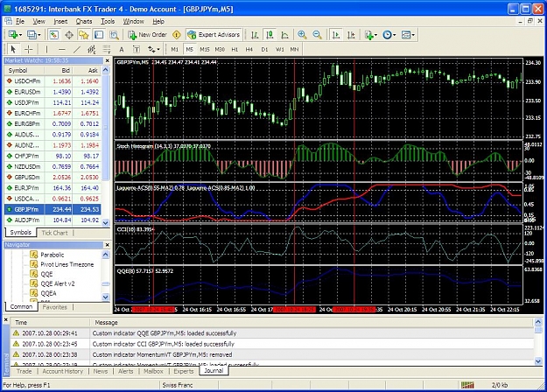The image size is (547, 392).
Task: Toggle Expert Advisors on or off
Action: pyautogui.click(x=214, y=34)
